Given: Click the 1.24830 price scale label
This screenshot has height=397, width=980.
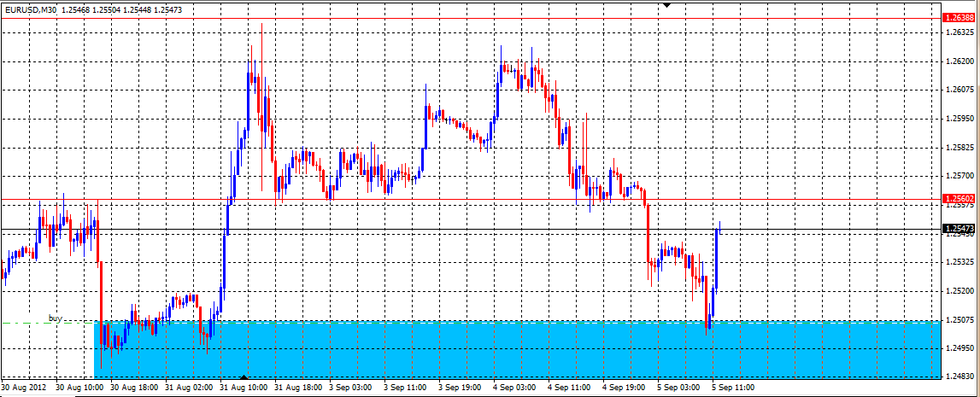Looking at the screenshot, I should coord(961,377).
